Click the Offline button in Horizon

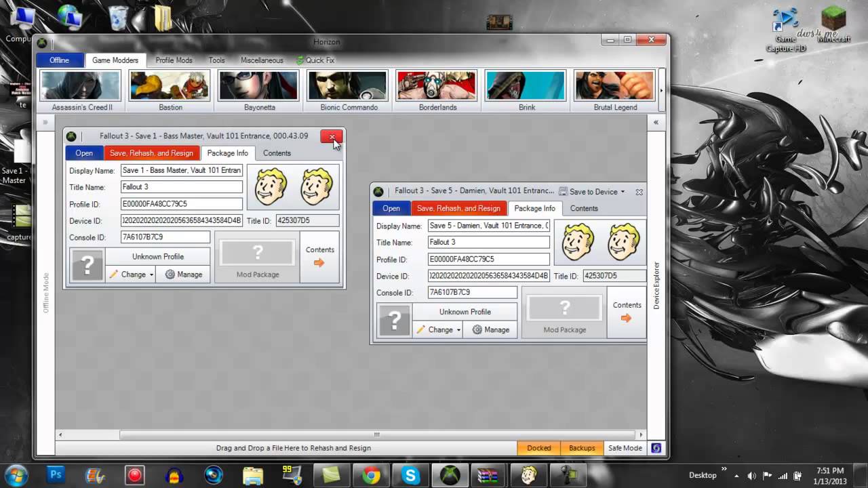click(x=60, y=60)
